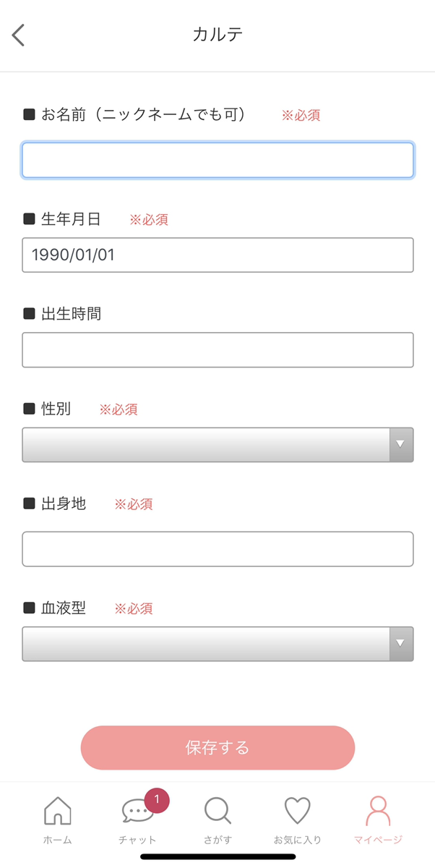
Task: Select the マイページ person icon
Action: [378, 811]
